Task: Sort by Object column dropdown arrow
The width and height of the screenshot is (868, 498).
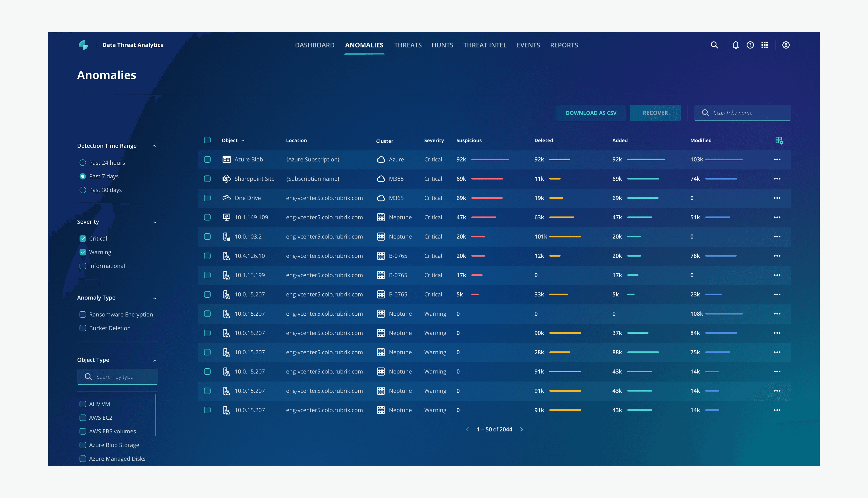Action: pyautogui.click(x=243, y=141)
